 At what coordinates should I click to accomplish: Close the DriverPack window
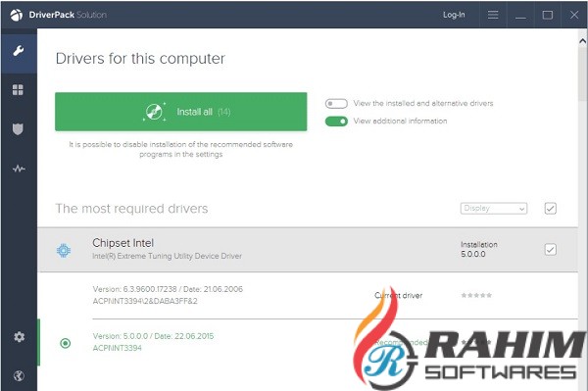[574, 15]
